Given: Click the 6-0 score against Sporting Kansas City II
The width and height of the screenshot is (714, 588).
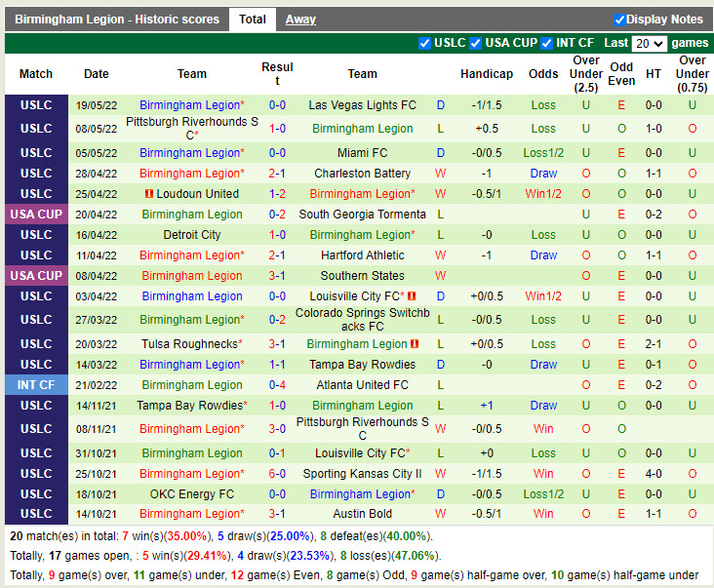Looking at the screenshot, I should pos(277,474).
